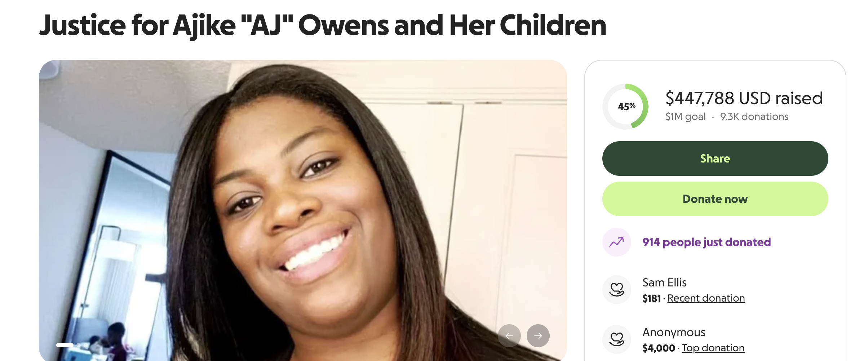
Task: Click the purple trending arrow icon
Action: click(x=617, y=242)
